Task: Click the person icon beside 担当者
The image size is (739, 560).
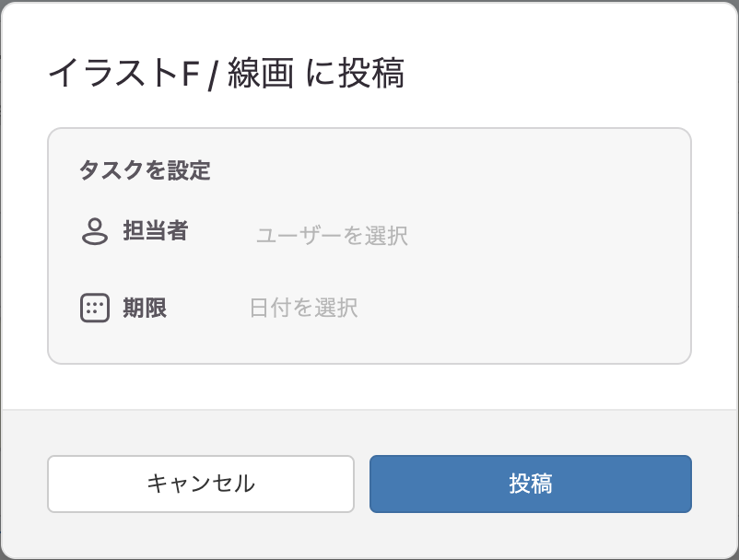Action: point(95,231)
